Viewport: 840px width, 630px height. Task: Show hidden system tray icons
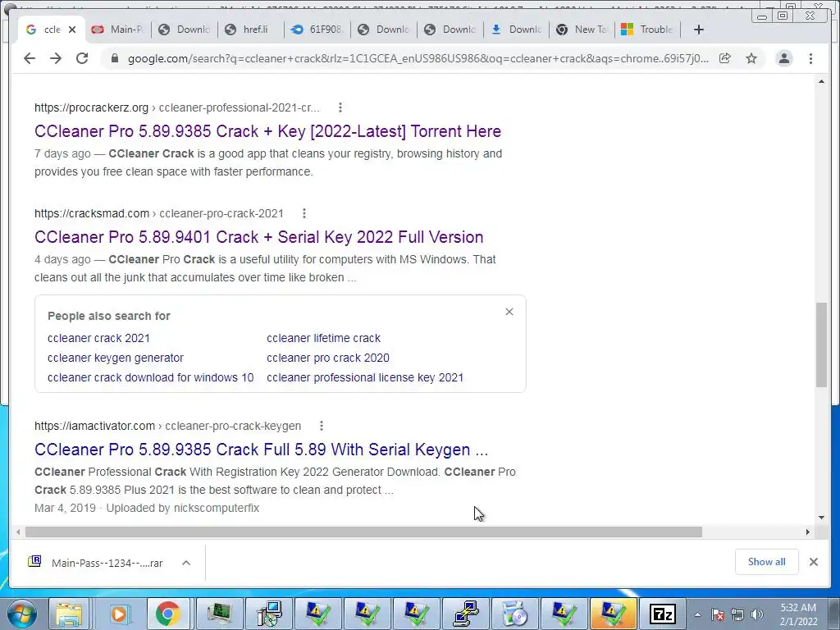coord(697,614)
